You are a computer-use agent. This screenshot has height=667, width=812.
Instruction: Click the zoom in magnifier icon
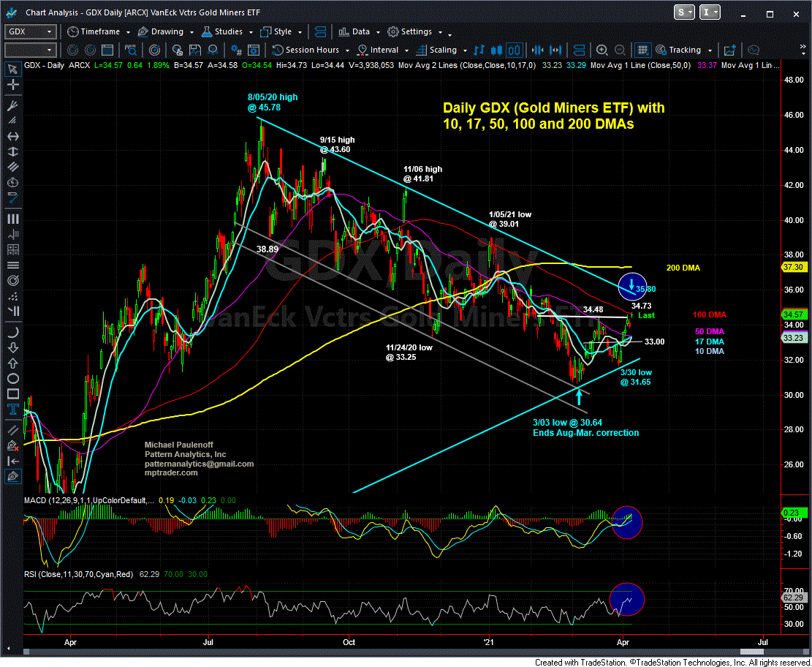point(602,50)
